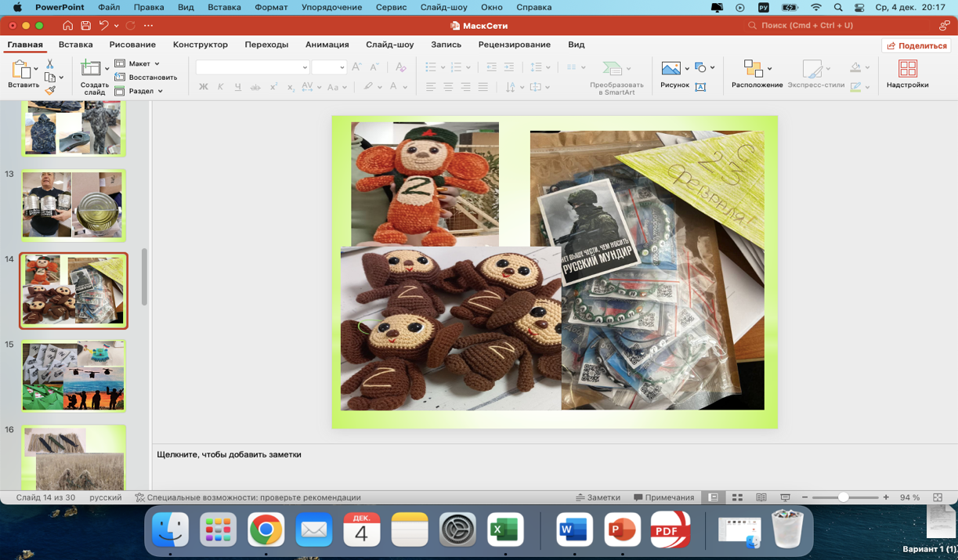Open the Анимация tab
This screenshot has width=958, height=560.
point(327,45)
